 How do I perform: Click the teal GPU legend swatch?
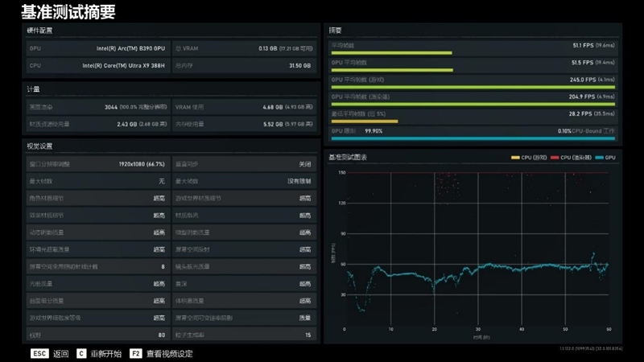coord(599,158)
